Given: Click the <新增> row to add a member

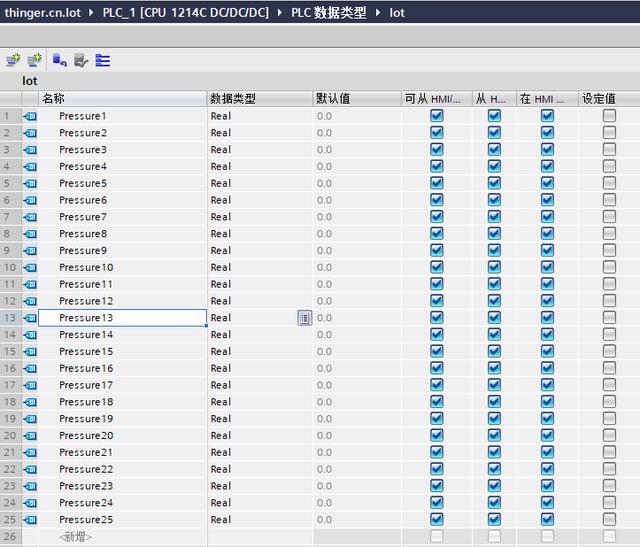Looking at the screenshot, I should tap(76, 537).
